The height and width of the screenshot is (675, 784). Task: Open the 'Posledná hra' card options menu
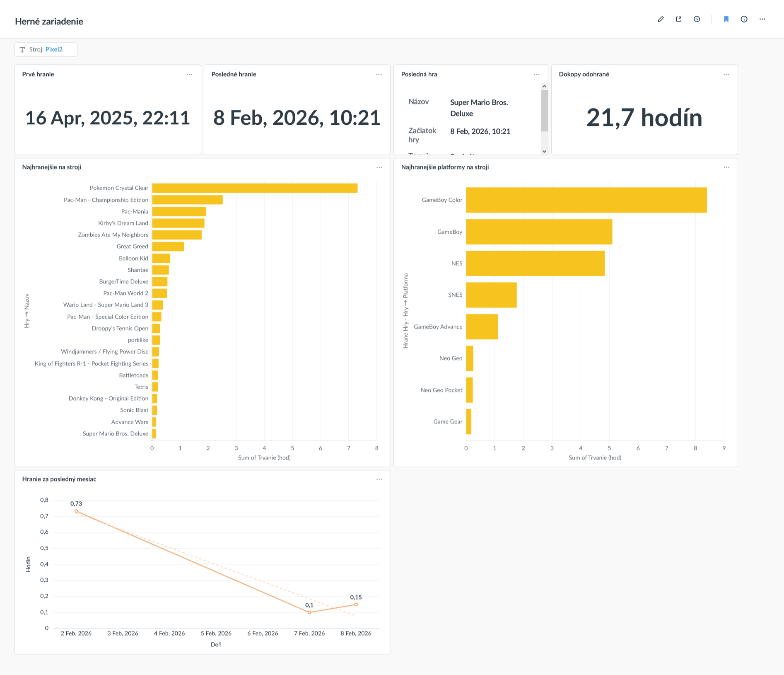[x=537, y=75]
